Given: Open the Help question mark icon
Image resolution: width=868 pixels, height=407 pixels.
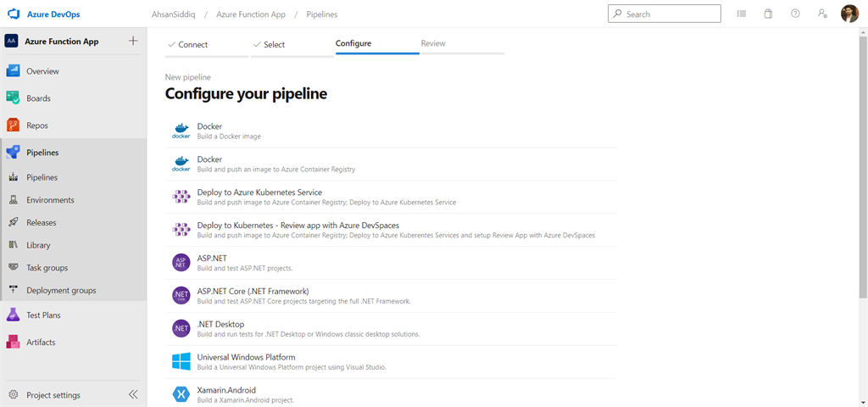Looking at the screenshot, I should (795, 14).
